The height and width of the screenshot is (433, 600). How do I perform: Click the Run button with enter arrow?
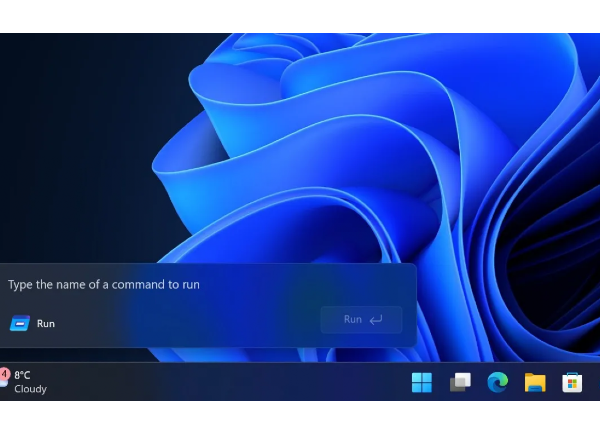pyautogui.click(x=361, y=319)
